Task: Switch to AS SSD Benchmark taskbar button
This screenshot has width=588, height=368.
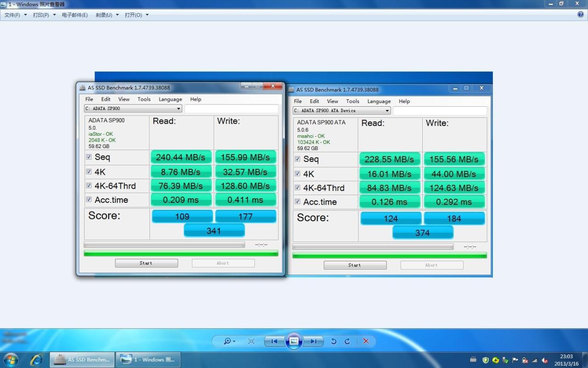Action: pyautogui.click(x=82, y=360)
